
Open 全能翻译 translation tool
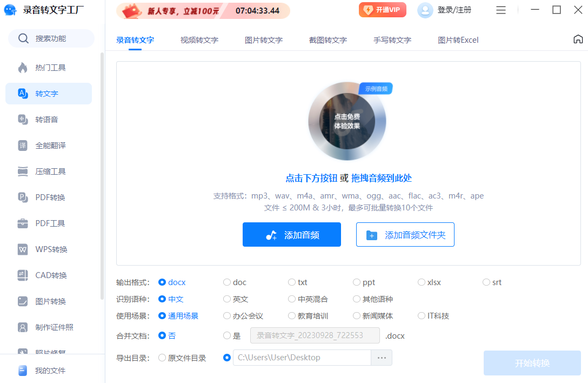pyautogui.click(x=23, y=146)
